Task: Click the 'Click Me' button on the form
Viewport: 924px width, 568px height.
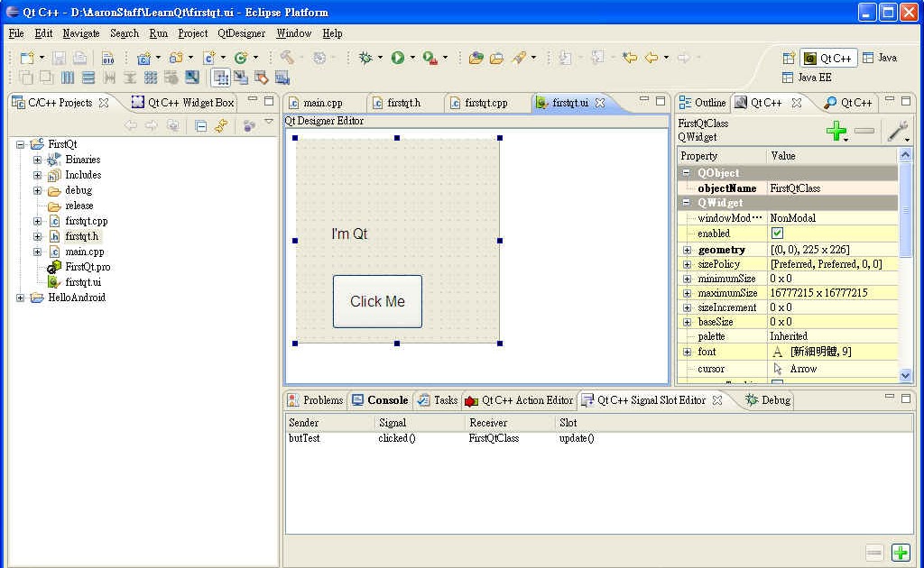Action: coord(377,301)
